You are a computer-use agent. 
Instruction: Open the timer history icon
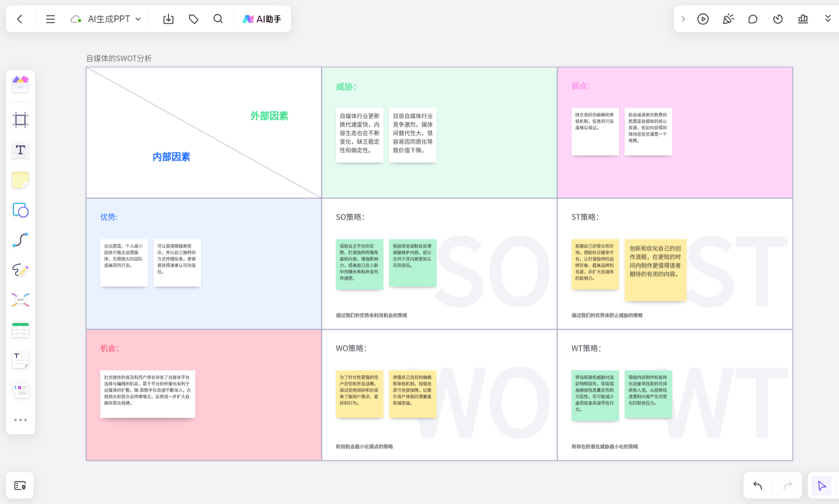pyautogui.click(x=778, y=19)
